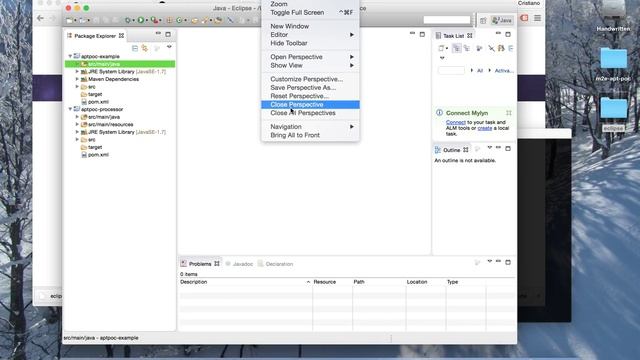Sort by the Location column header
640x360 pixels.
pos(426,282)
